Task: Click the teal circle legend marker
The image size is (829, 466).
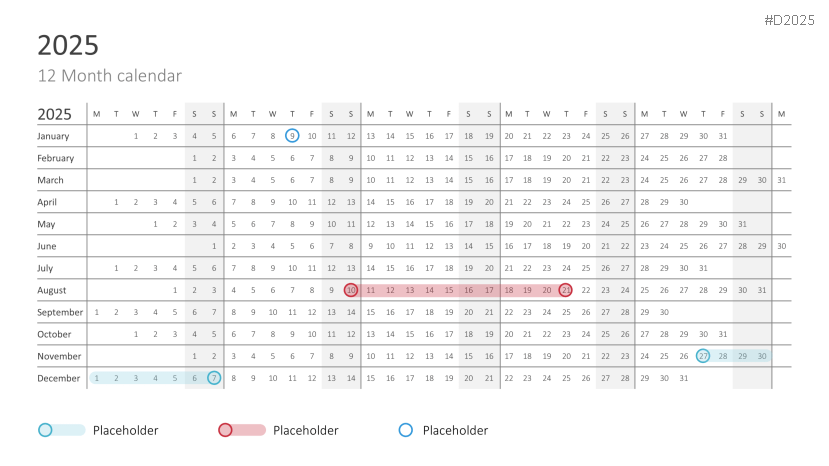Action: (x=45, y=430)
